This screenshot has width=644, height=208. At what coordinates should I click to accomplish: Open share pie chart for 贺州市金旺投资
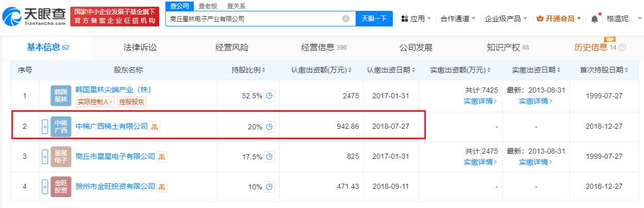269,186
